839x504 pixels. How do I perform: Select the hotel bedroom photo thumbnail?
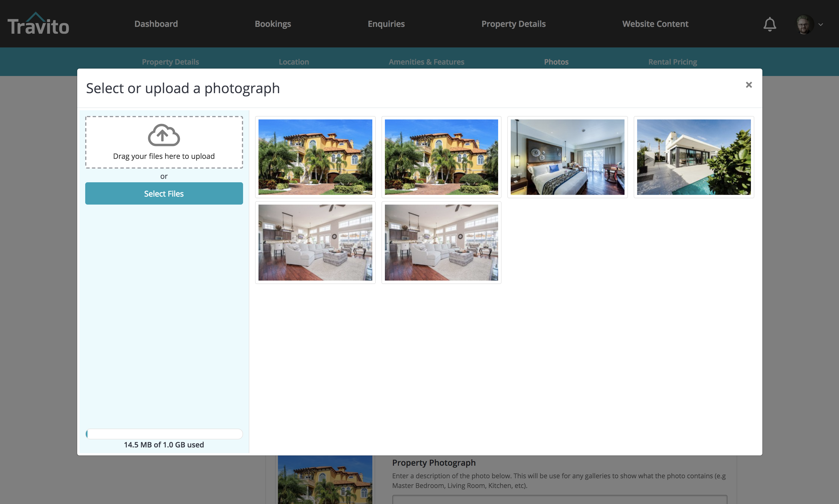coord(567,157)
